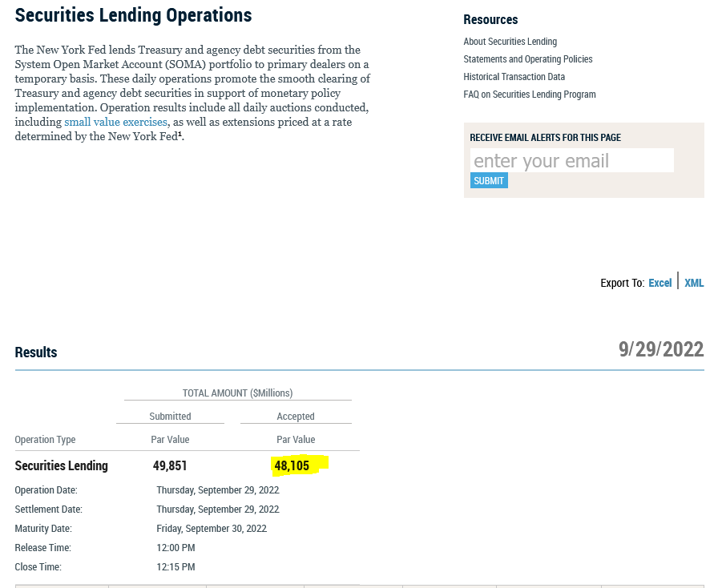The width and height of the screenshot is (714, 588).
Task: Click the enter your email field
Action: click(x=572, y=161)
